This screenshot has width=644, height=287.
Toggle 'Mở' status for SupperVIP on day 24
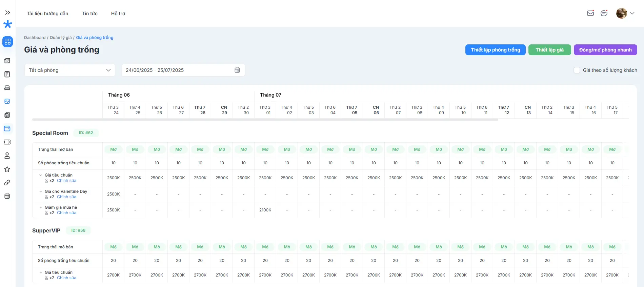114,247
